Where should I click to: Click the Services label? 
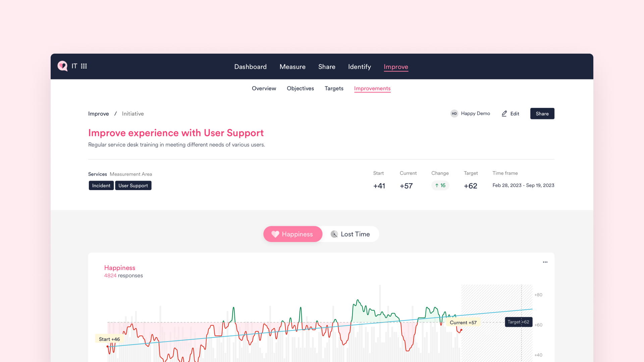point(98,174)
